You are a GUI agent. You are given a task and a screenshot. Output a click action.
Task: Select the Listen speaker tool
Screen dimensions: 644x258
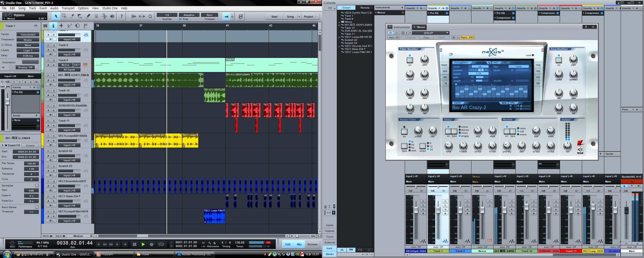(x=112, y=16)
